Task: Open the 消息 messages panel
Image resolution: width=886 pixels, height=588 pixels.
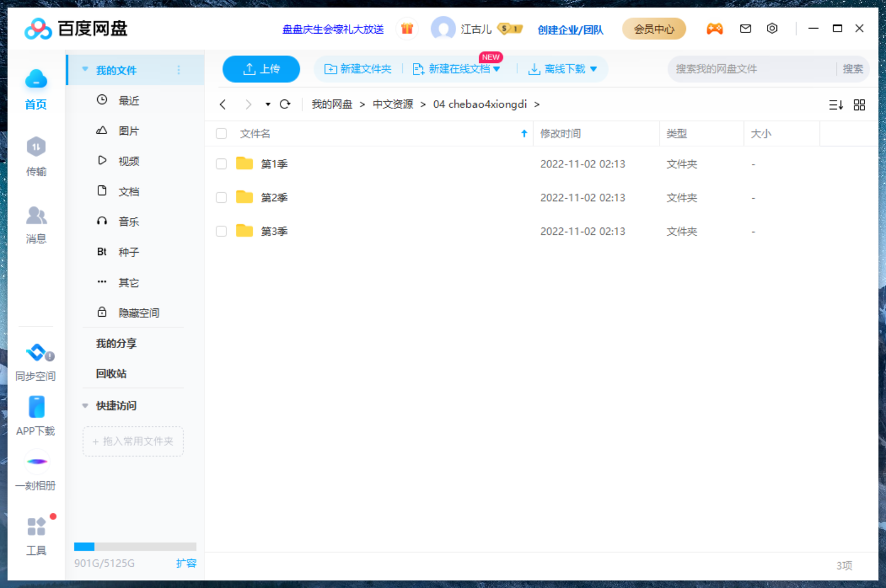Action: [36, 215]
